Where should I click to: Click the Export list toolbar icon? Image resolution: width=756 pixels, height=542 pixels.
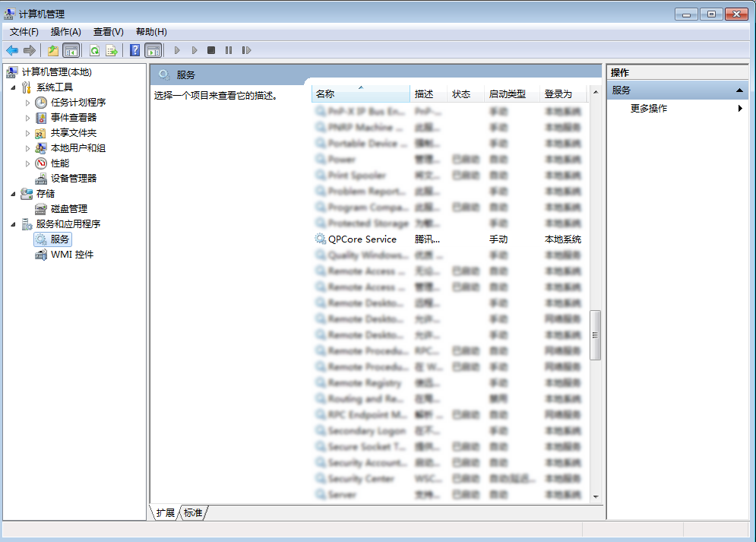point(112,50)
